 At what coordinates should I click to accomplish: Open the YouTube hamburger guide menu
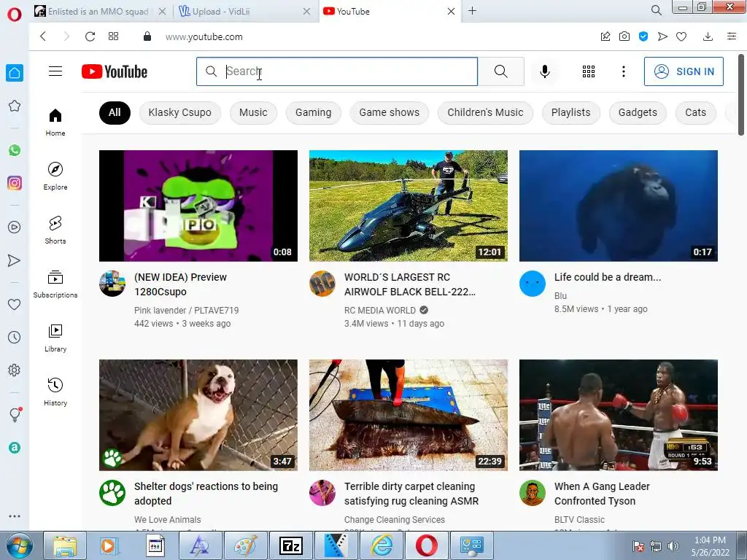tap(55, 71)
